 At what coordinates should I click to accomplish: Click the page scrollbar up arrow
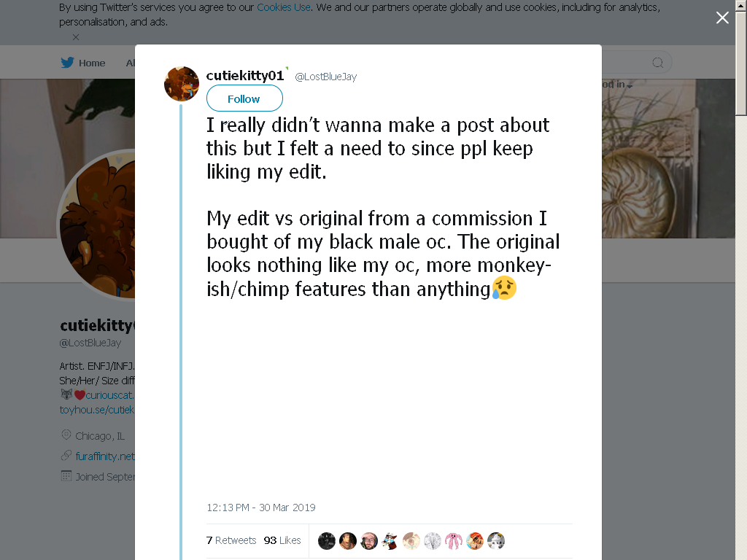click(x=741, y=5)
